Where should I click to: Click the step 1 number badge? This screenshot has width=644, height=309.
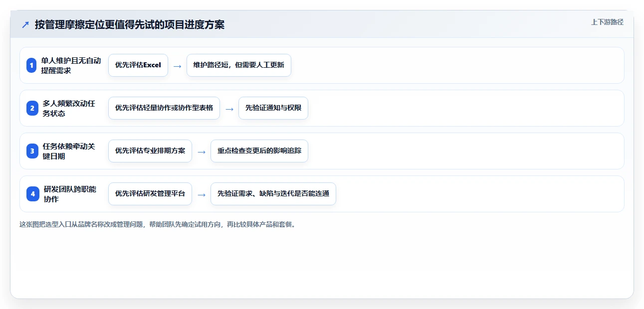pos(32,65)
